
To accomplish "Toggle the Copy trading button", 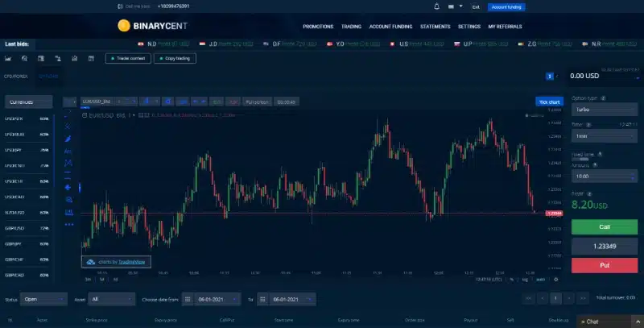I will point(175,58).
